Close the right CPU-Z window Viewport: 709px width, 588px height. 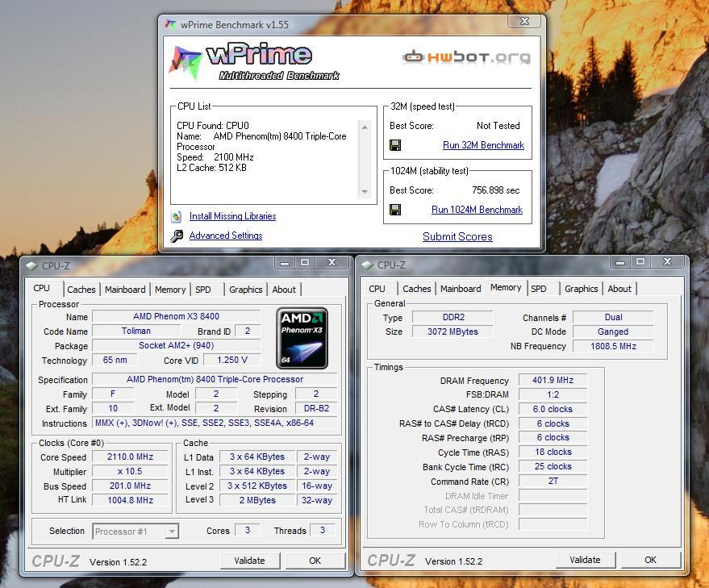pos(667,261)
